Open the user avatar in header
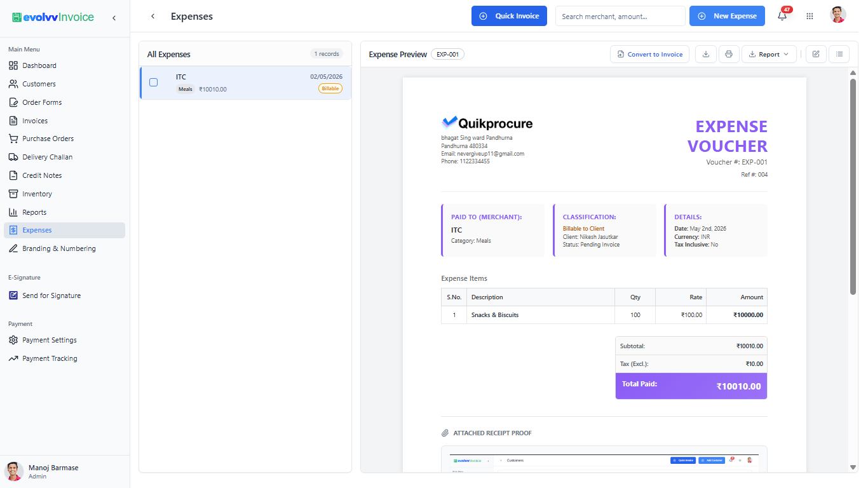The image size is (868, 488). coord(838,15)
